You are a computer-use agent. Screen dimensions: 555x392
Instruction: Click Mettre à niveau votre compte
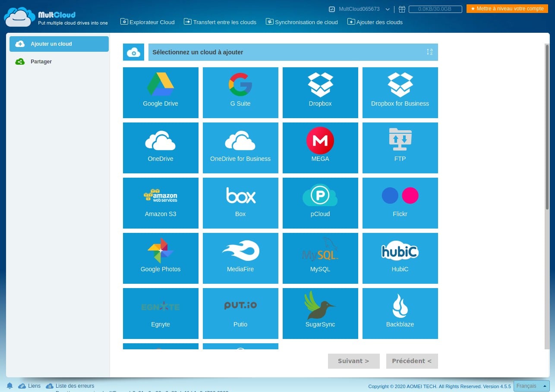pyautogui.click(x=507, y=9)
